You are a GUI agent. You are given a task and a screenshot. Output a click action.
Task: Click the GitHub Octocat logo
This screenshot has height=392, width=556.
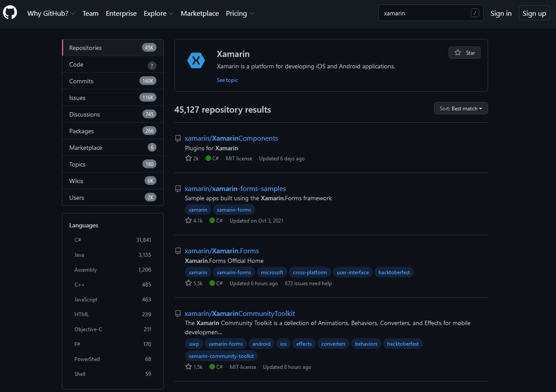point(10,13)
